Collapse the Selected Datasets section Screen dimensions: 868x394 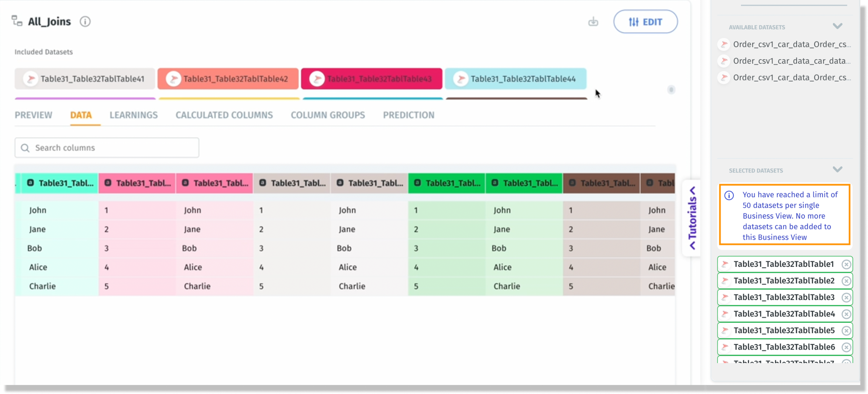pyautogui.click(x=837, y=170)
